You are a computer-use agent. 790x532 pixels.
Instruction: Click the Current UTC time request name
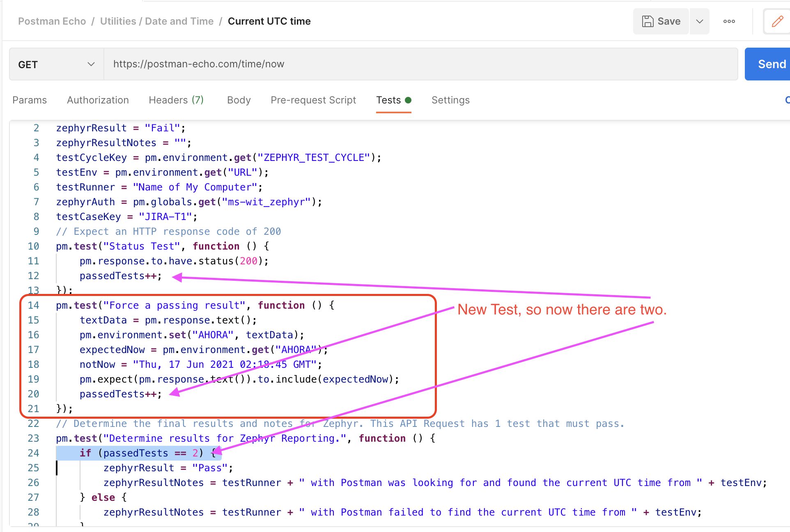[x=269, y=21]
